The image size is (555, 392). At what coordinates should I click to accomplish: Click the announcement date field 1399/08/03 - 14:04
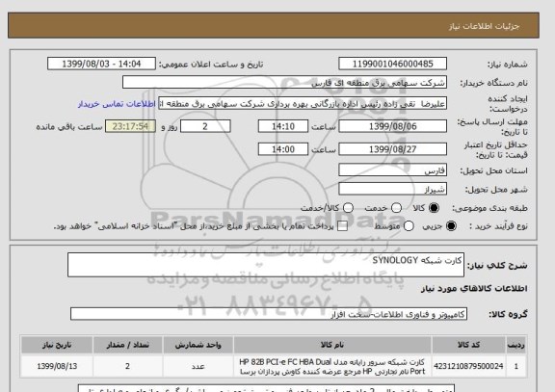[x=101, y=64]
